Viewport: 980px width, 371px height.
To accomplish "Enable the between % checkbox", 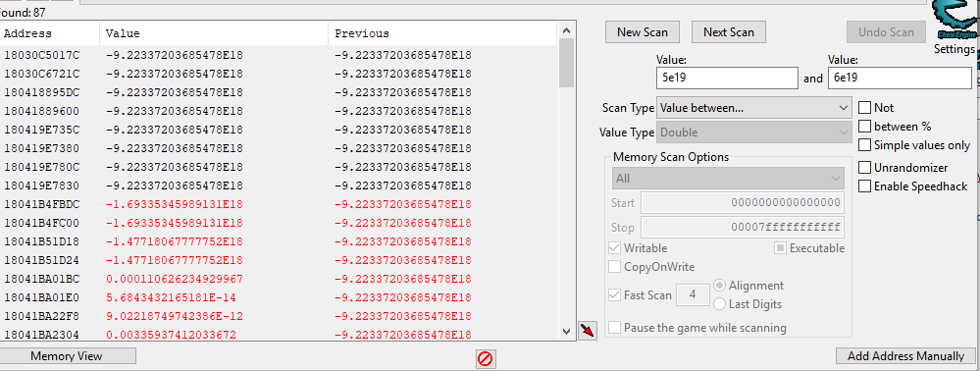I will [865, 127].
